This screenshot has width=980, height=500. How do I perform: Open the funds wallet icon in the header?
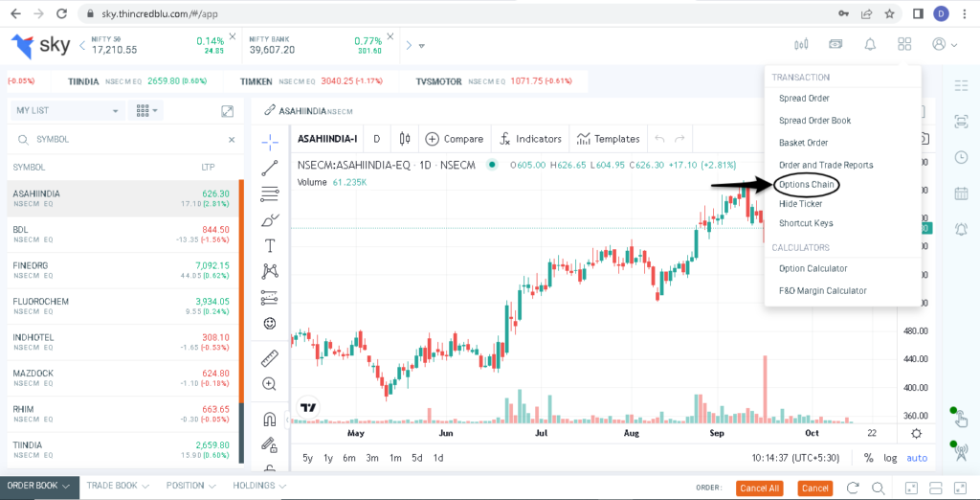(835, 44)
